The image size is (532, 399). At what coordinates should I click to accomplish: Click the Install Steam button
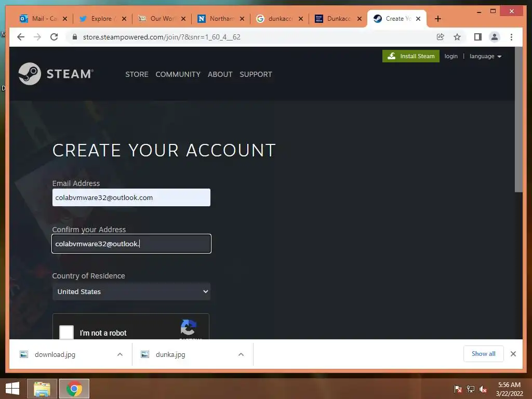click(410, 56)
